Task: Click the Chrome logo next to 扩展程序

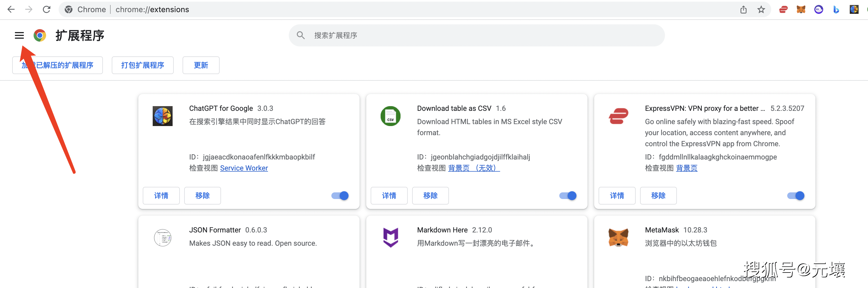Action: point(40,35)
